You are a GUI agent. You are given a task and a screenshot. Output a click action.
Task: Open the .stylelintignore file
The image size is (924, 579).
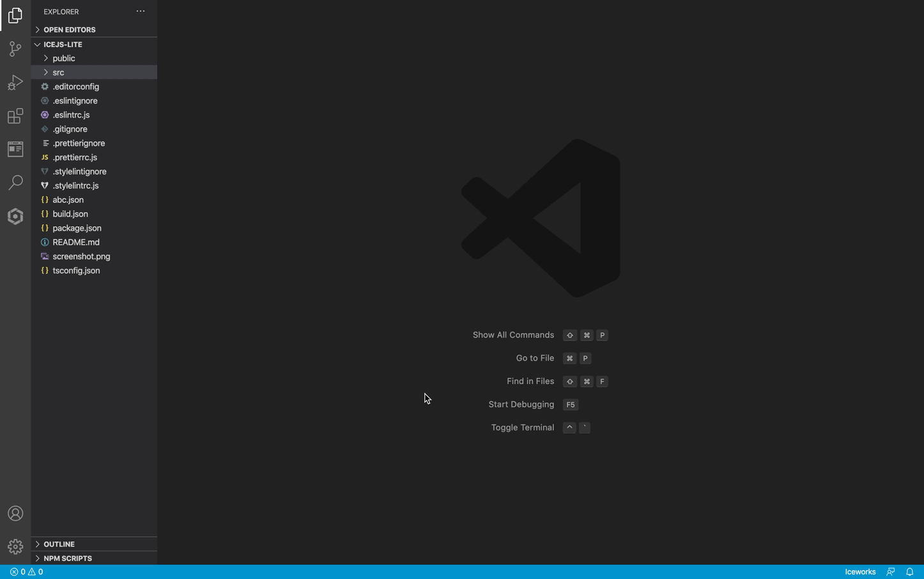click(x=94, y=172)
